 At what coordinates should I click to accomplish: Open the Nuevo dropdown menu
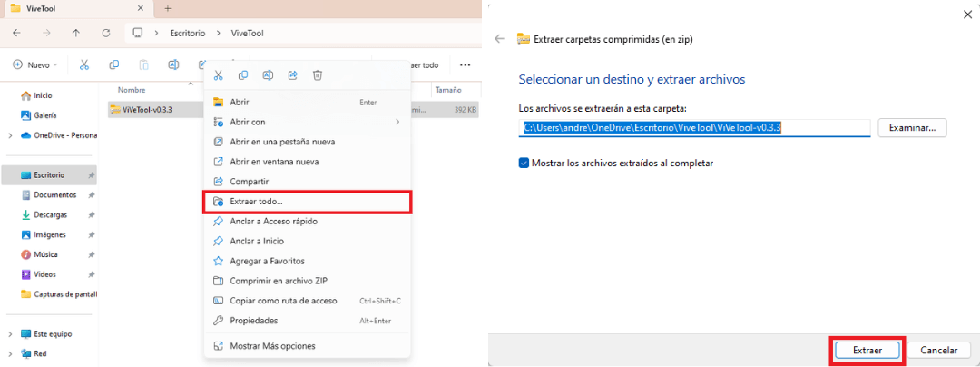point(35,65)
